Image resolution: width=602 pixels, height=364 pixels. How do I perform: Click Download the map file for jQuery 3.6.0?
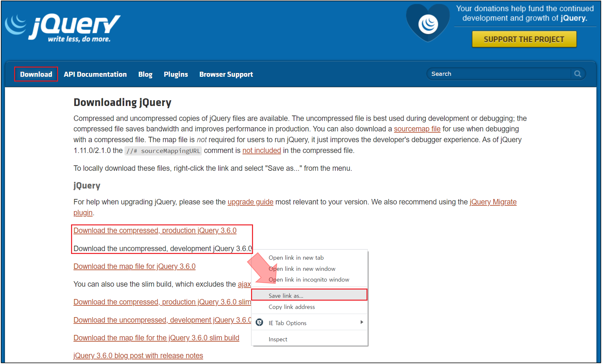coord(134,266)
